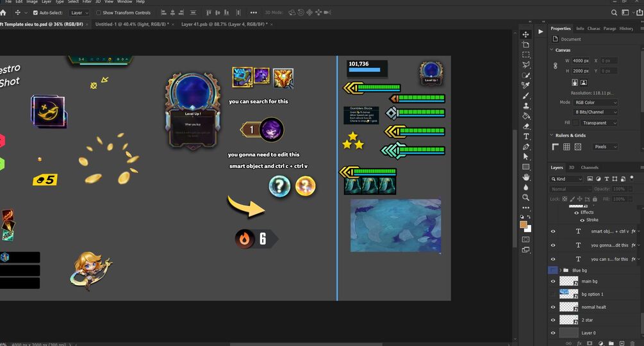The width and height of the screenshot is (644, 346).
Task: Select the Quick Selection tool
Action: pyautogui.click(x=525, y=75)
